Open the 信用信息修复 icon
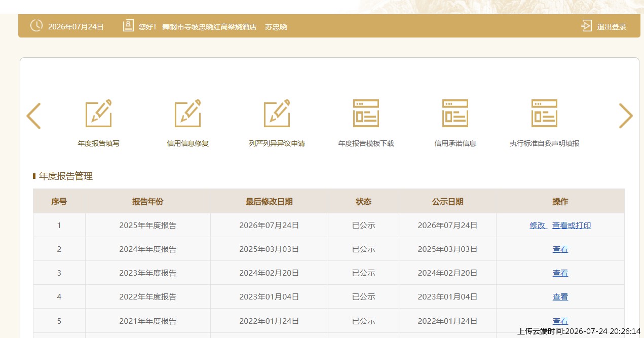Viewport: 644px width, 338px height. pyautogui.click(x=188, y=114)
